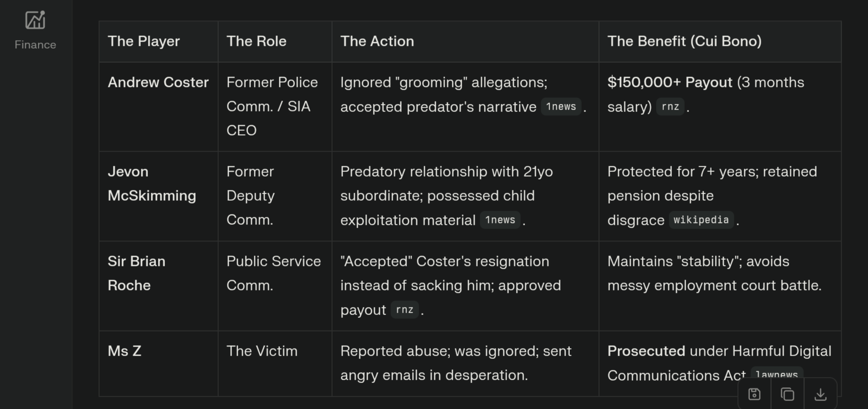
Task: Click the bold "$150,000+ Payout" text
Action: 670,83
